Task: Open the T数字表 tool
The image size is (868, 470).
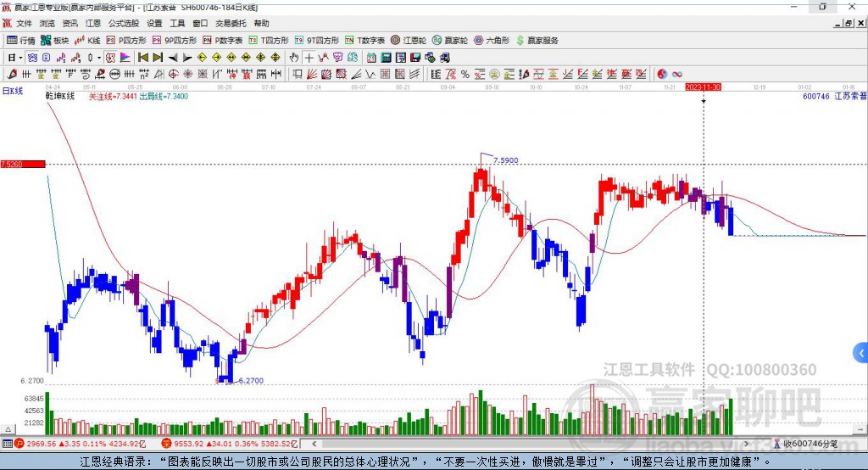Action: 364,41
